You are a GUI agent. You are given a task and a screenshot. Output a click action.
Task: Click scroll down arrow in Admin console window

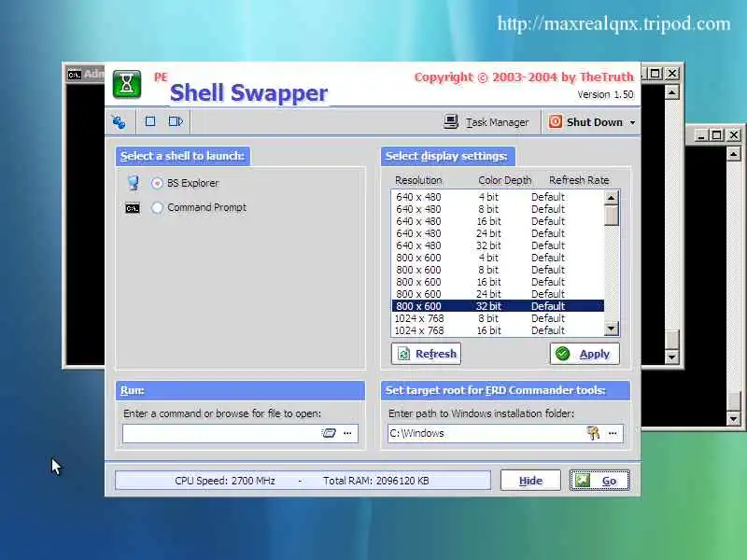[671, 357]
